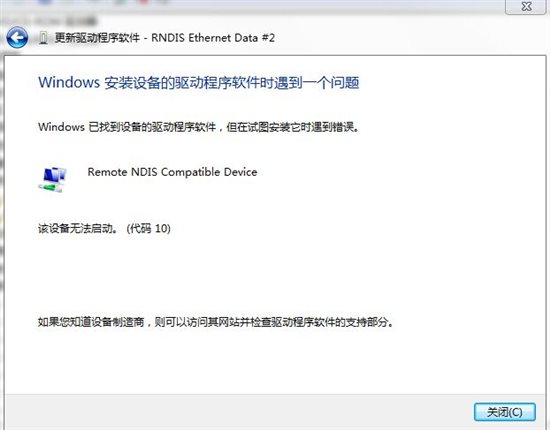This screenshot has width=550, height=430.
Task: Click the small device icon in title bar
Action: point(43,38)
